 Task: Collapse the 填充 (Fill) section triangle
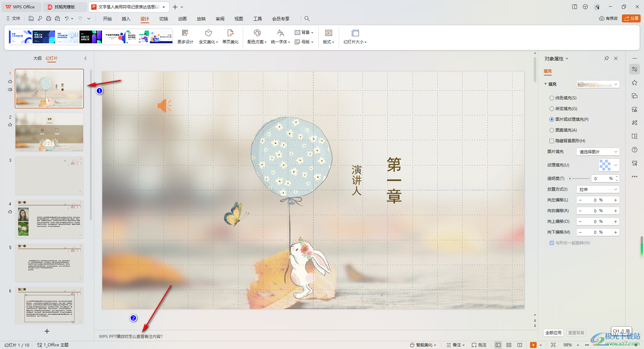tap(546, 84)
